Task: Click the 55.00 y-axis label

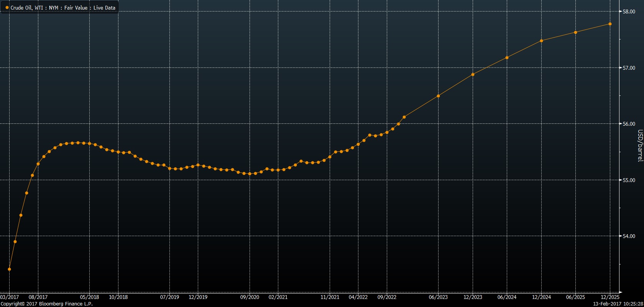Action: point(629,181)
